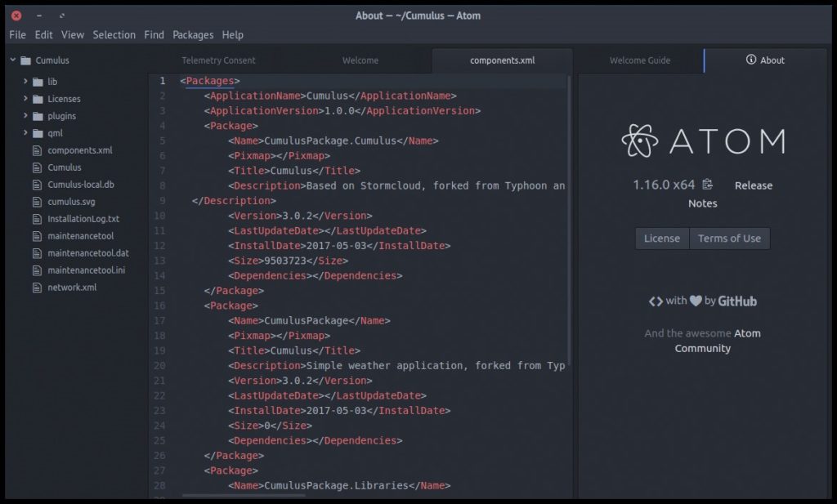Click the file icon beside Cumulus-local.db
837x504 pixels.
[37, 185]
